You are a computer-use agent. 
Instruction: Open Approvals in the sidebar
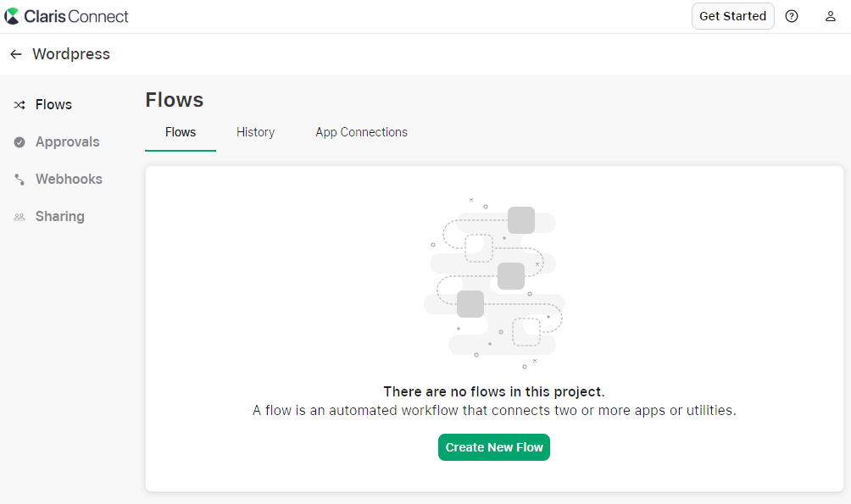pyautogui.click(x=67, y=142)
